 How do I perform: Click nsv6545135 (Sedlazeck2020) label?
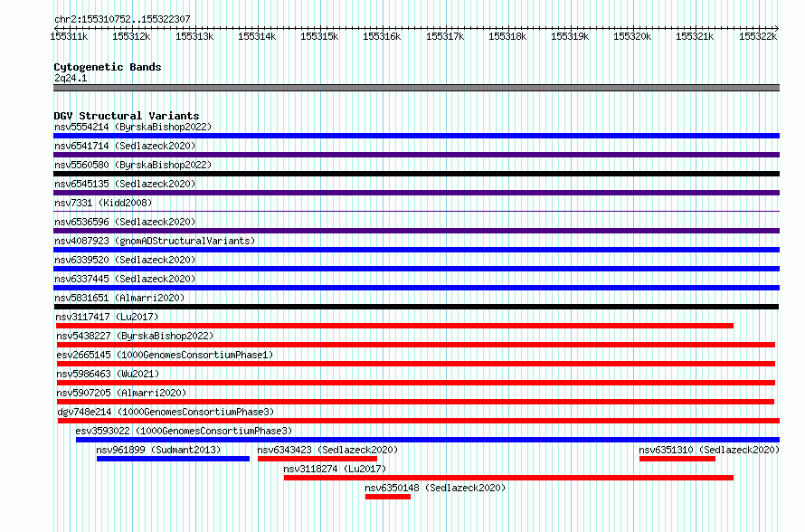125,184
